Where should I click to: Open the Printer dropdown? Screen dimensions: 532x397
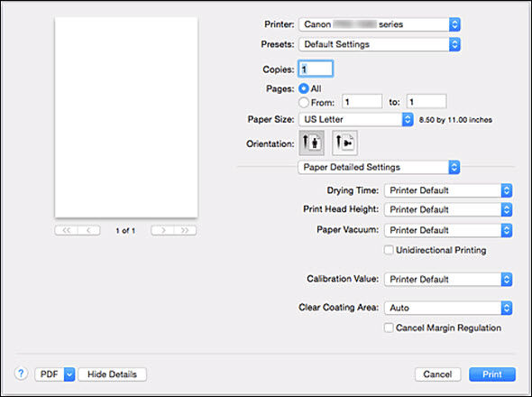pyautogui.click(x=380, y=24)
